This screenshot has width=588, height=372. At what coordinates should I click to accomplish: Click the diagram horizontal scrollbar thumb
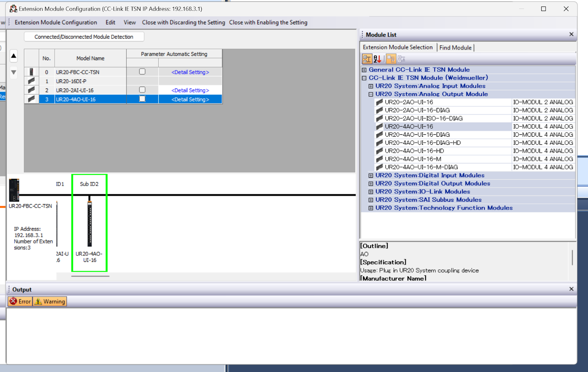tap(90, 276)
